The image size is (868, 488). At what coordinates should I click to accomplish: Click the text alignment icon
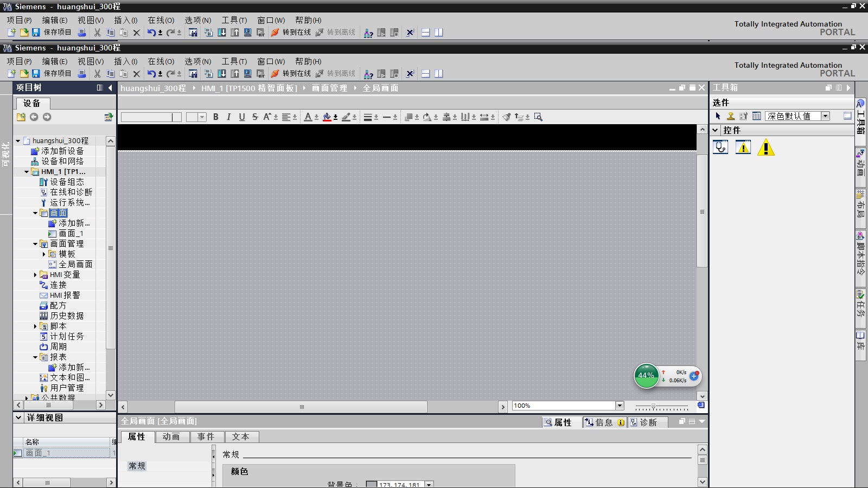(x=286, y=117)
